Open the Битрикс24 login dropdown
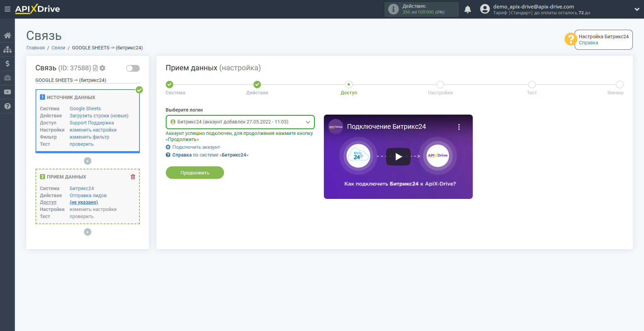 coord(240,122)
